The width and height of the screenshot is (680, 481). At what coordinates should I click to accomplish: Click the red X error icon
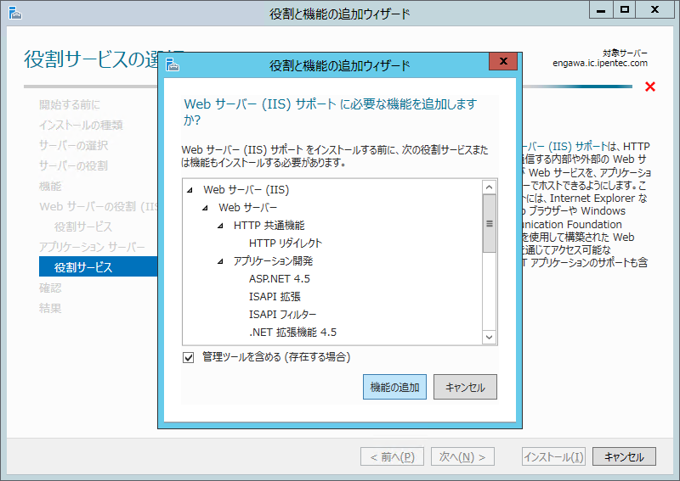click(x=650, y=87)
